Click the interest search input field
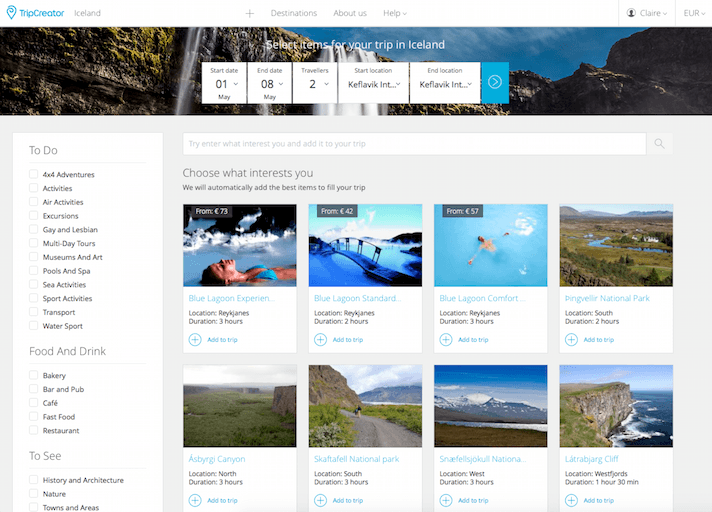The height and width of the screenshot is (512, 712). [x=414, y=144]
